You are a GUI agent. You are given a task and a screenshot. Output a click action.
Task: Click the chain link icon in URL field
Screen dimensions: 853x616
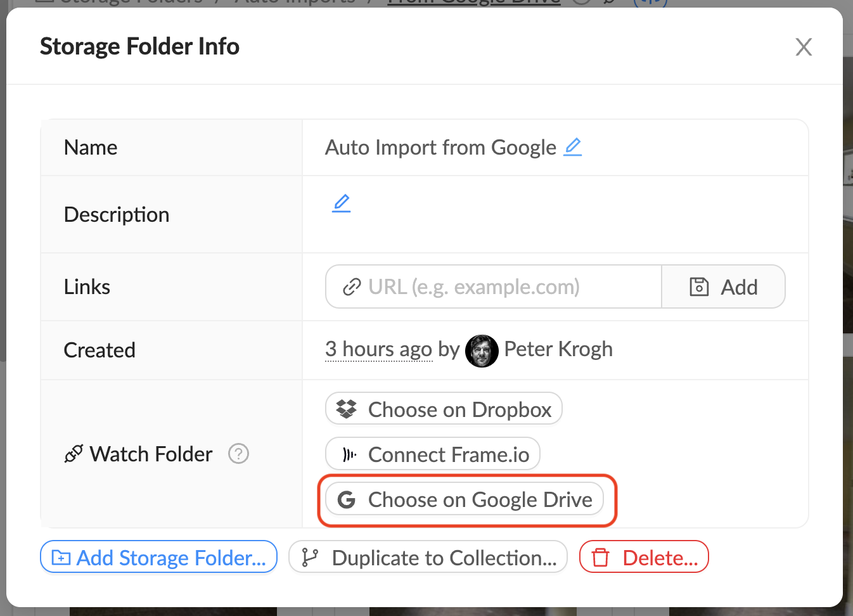point(352,287)
